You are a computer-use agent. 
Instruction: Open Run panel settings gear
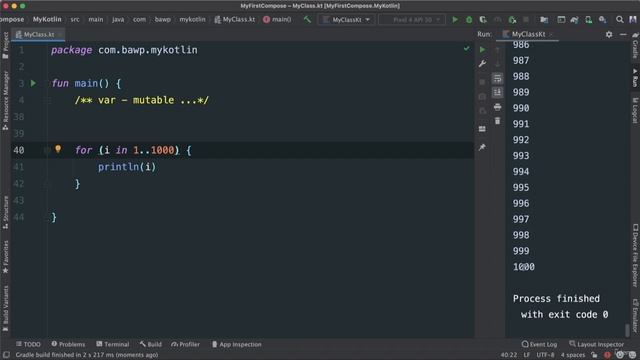tap(609, 35)
